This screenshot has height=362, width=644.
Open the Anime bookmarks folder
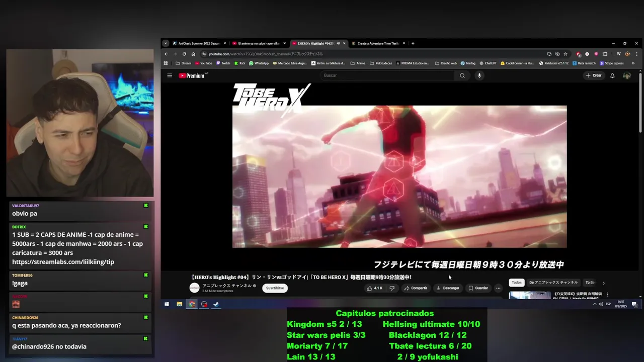click(x=357, y=63)
